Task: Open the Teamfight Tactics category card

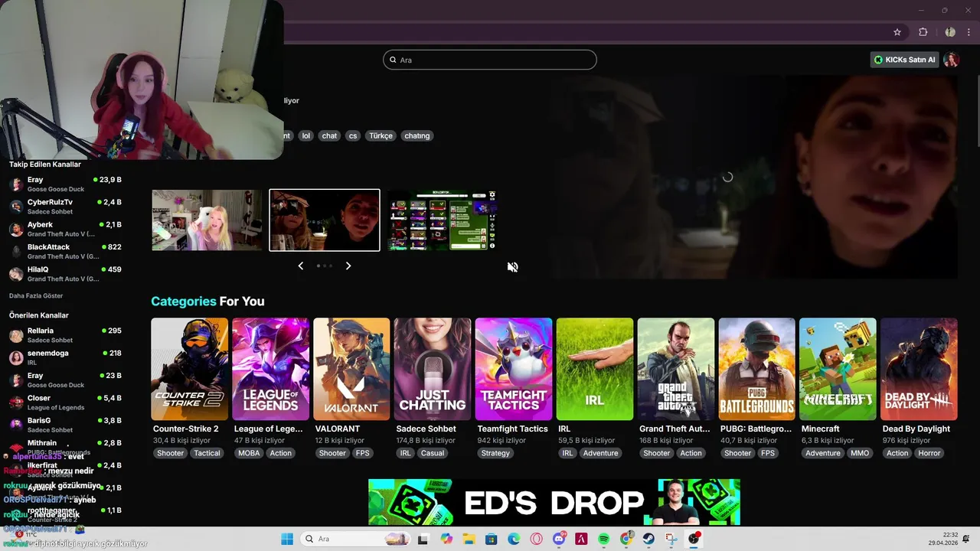Action: 514,369
